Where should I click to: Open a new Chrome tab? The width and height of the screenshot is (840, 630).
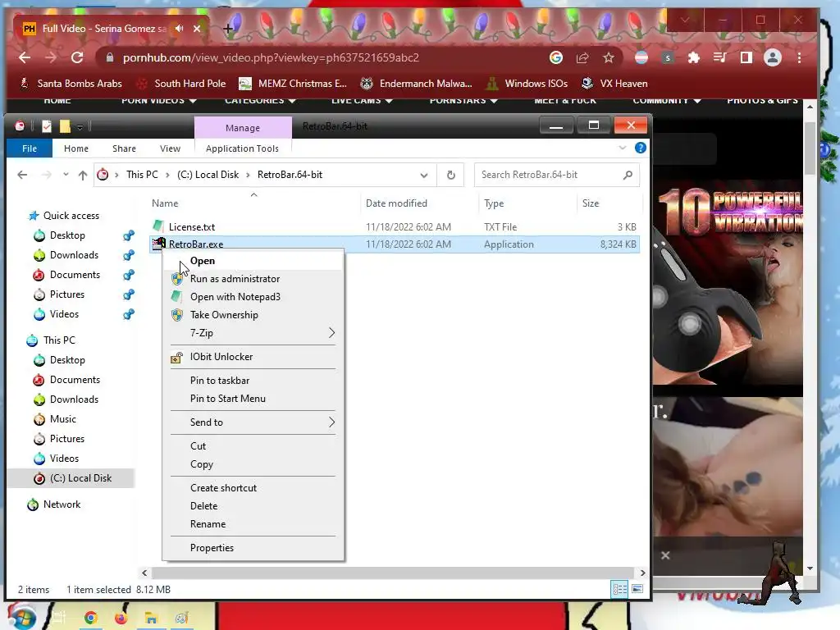[x=228, y=29]
